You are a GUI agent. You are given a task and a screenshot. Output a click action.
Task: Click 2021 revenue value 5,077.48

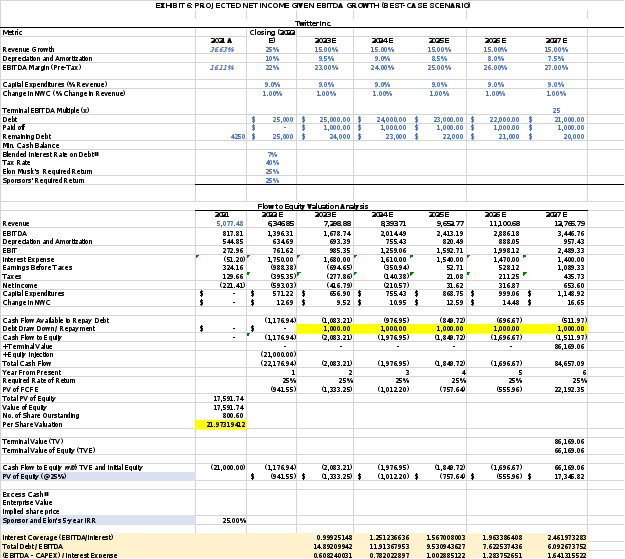(x=230, y=224)
